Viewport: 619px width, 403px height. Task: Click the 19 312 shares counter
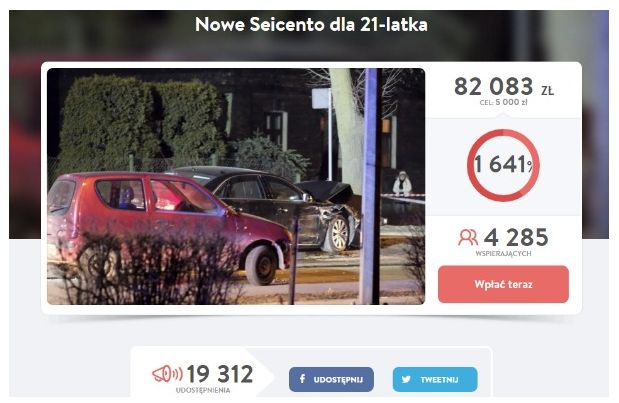click(x=220, y=374)
